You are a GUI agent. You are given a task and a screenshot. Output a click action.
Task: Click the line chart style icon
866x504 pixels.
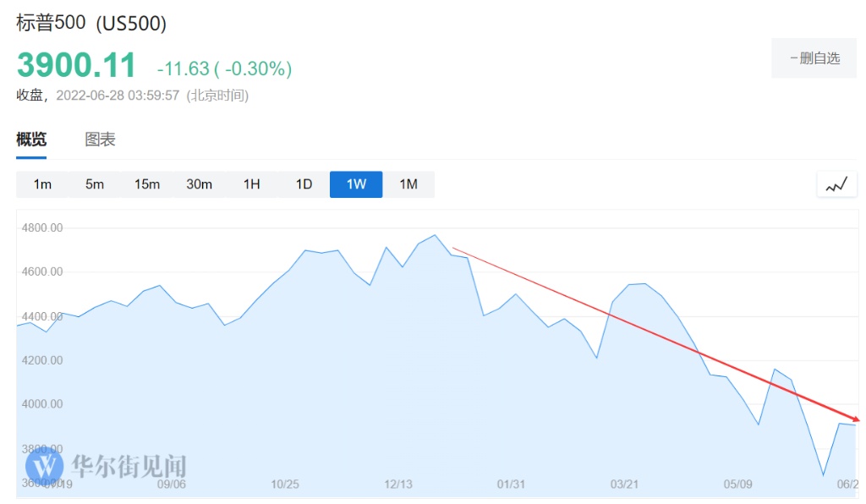coord(836,184)
